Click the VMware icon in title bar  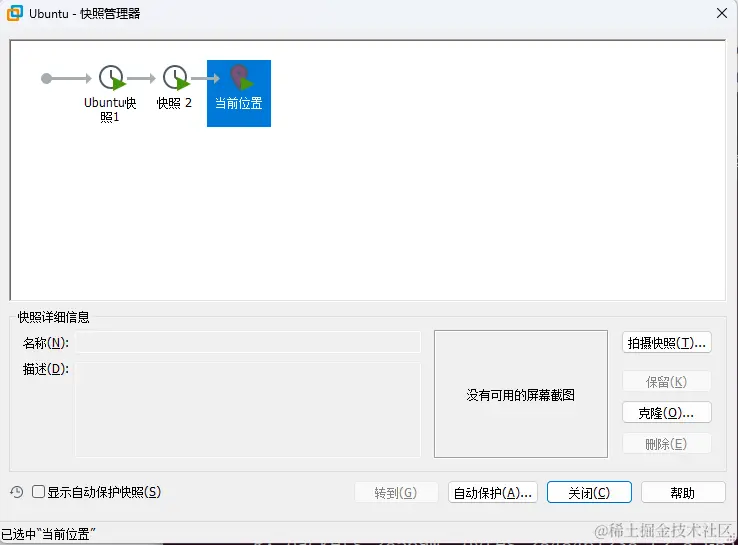(14, 13)
